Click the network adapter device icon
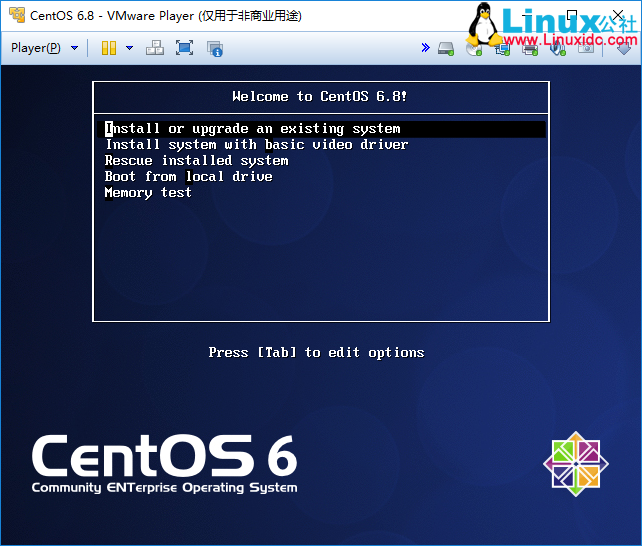 click(502, 47)
